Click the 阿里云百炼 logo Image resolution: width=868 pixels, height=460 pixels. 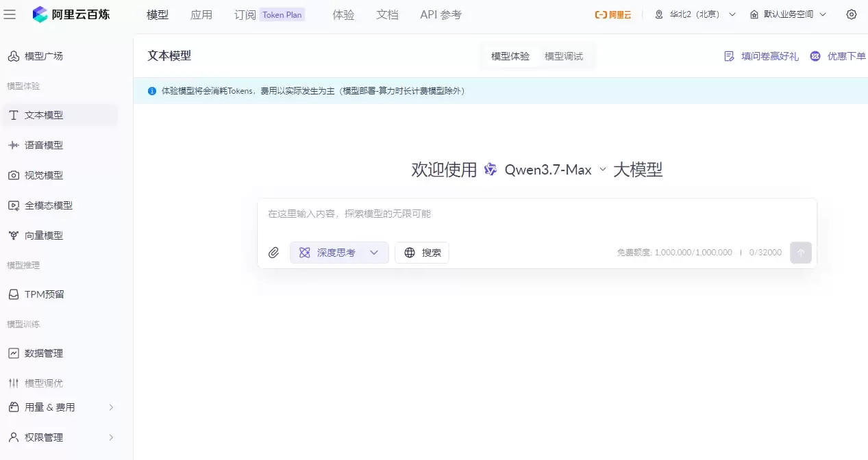point(71,14)
